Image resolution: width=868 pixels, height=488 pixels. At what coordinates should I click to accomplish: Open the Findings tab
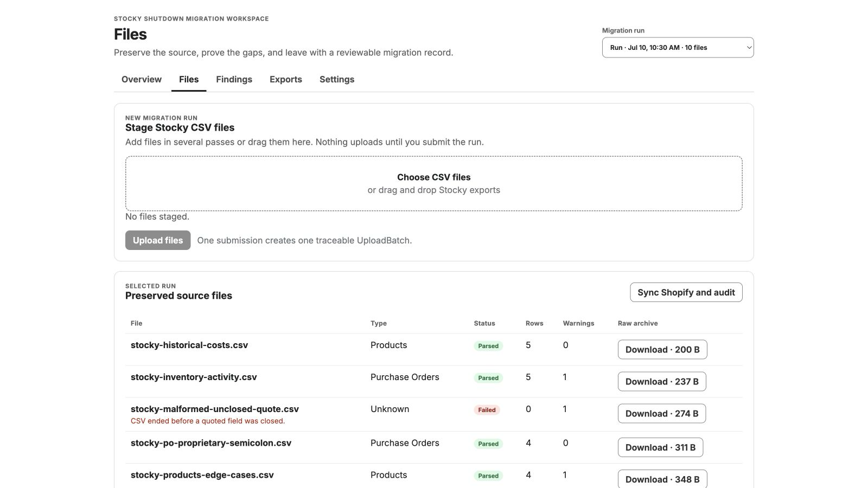(234, 79)
